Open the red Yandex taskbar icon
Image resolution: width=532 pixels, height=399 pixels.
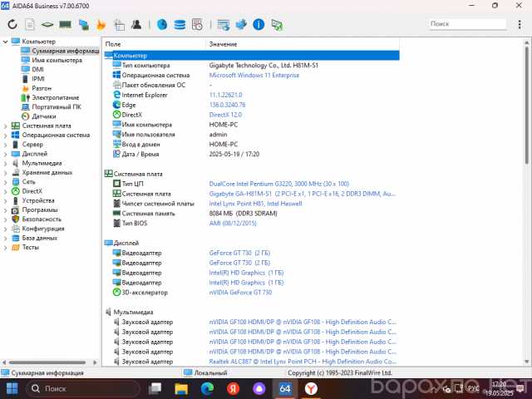(x=233, y=389)
